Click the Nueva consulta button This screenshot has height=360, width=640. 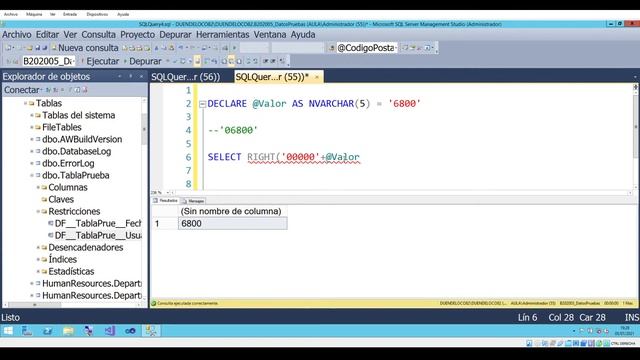[x=85, y=48]
